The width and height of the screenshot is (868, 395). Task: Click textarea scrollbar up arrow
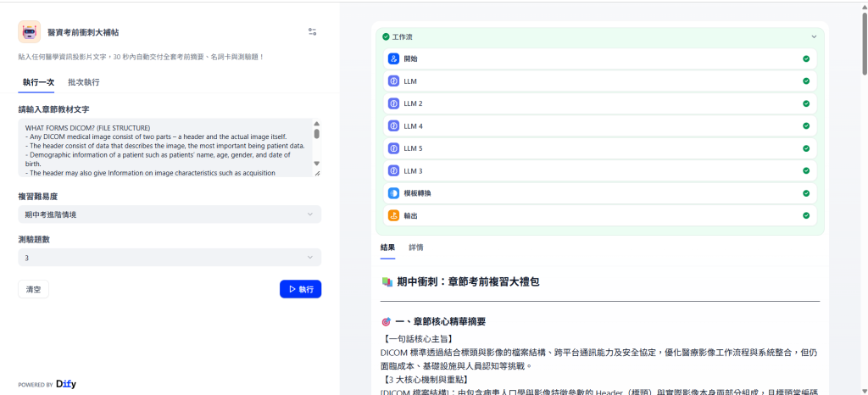coord(317,124)
